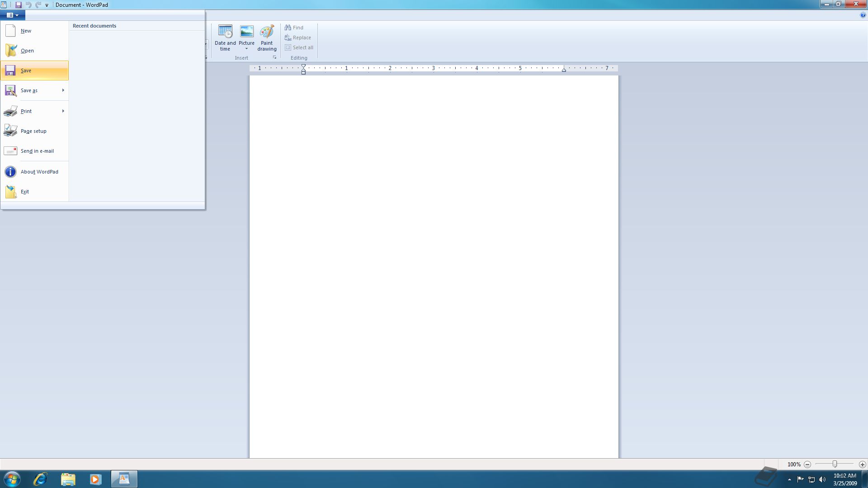Open the Insert group dialog launcher

pos(274,58)
